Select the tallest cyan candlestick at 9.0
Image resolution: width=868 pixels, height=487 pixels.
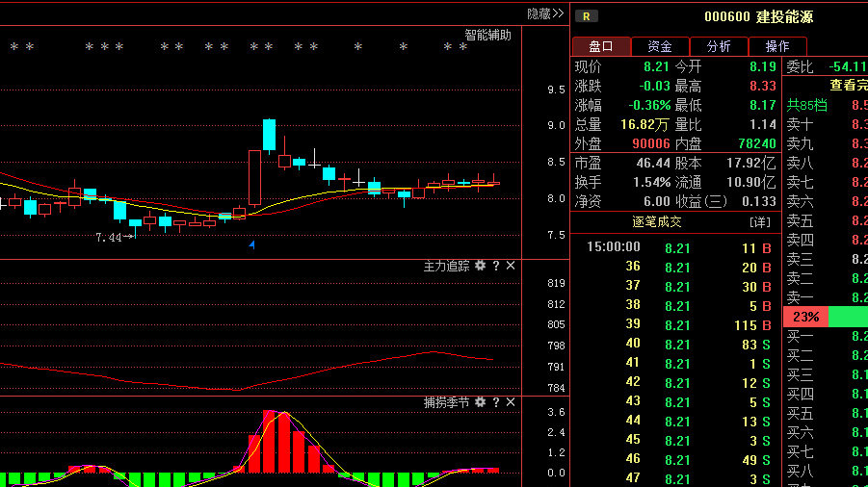click(x=269, y=135)
